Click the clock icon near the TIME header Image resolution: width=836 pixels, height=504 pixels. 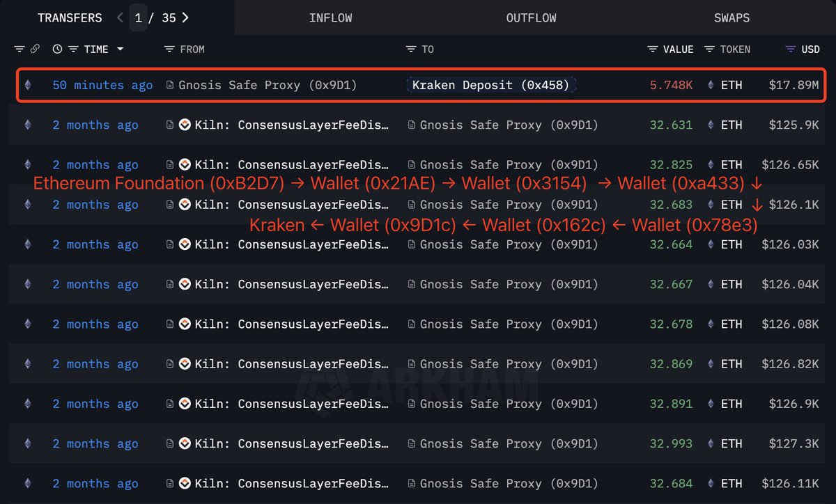click(x=56, y=49)
